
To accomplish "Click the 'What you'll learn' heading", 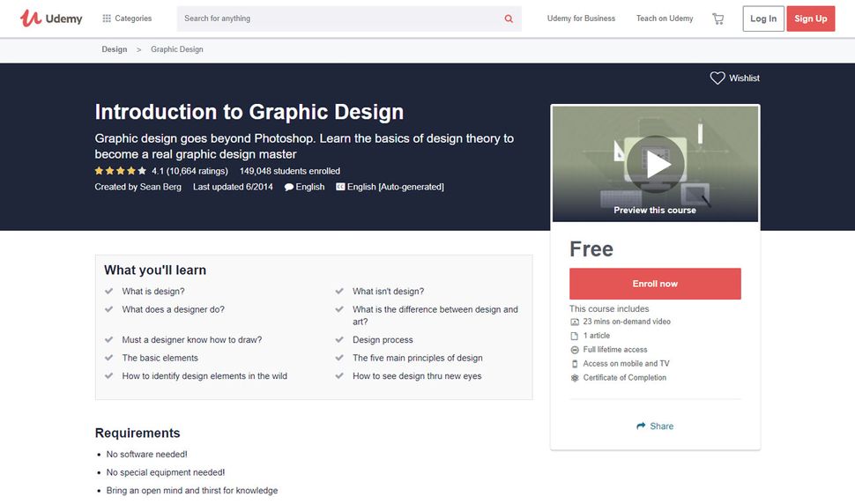I will (155, 271).
